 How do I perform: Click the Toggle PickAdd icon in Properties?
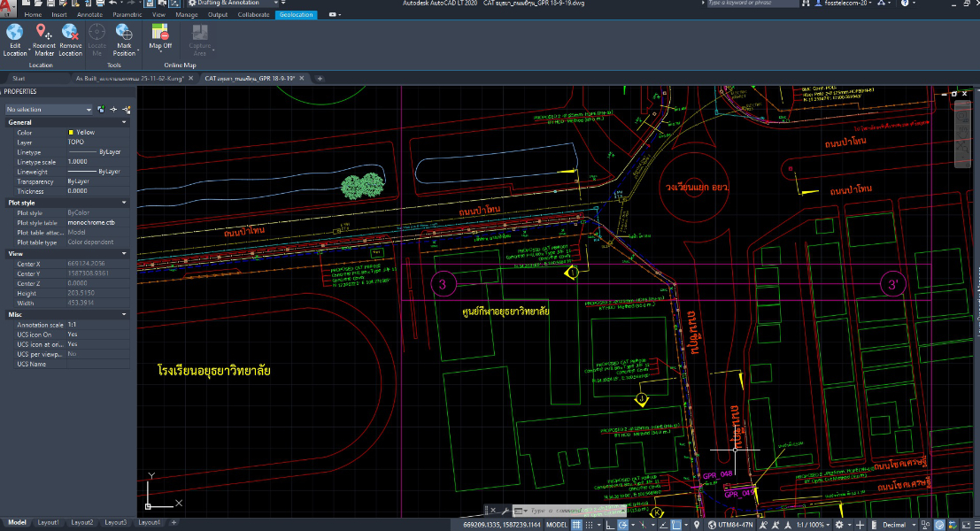coord(101,110)
